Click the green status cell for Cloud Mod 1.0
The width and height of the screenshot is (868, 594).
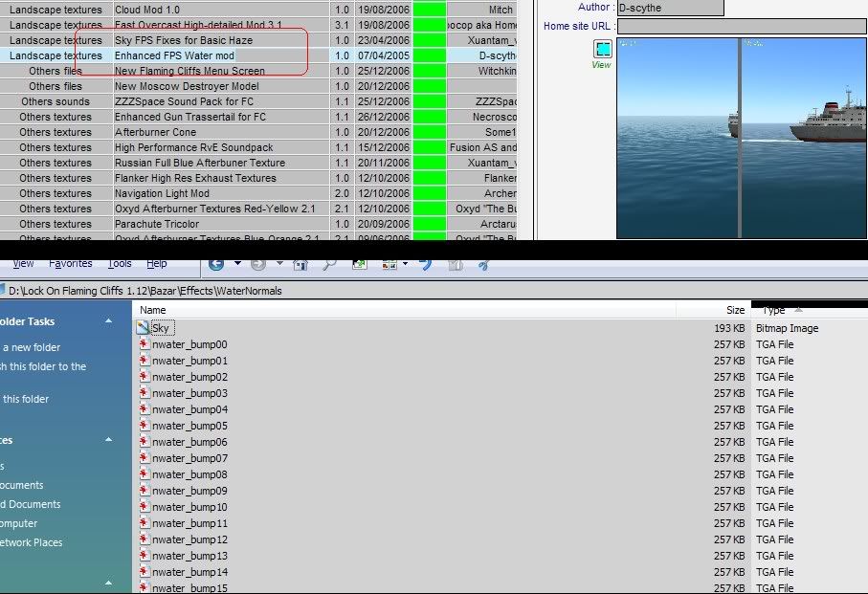(430, 10)
